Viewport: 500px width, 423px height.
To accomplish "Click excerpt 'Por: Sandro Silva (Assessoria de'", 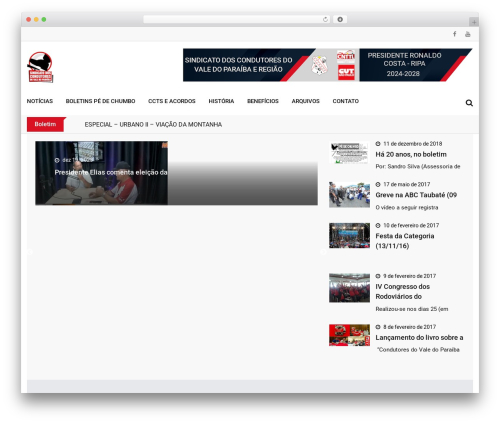I will click(418, 166).
